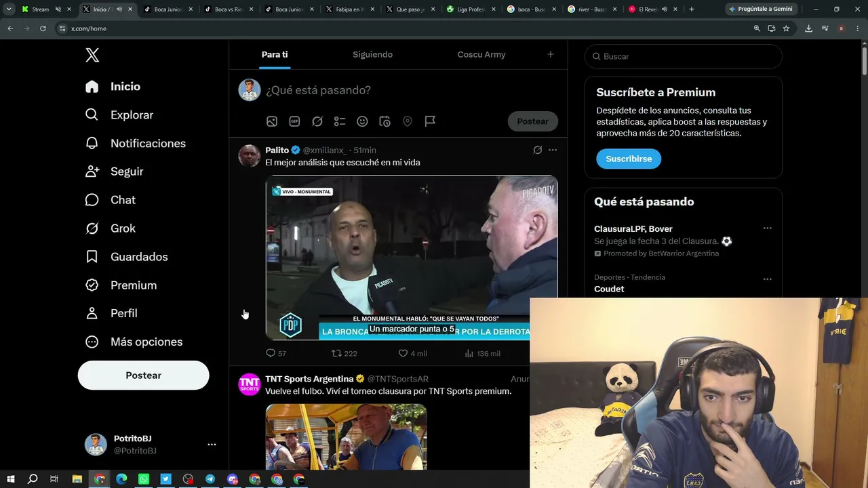Open more options on Palito's post
868x488 pixels.
(553, 150)
